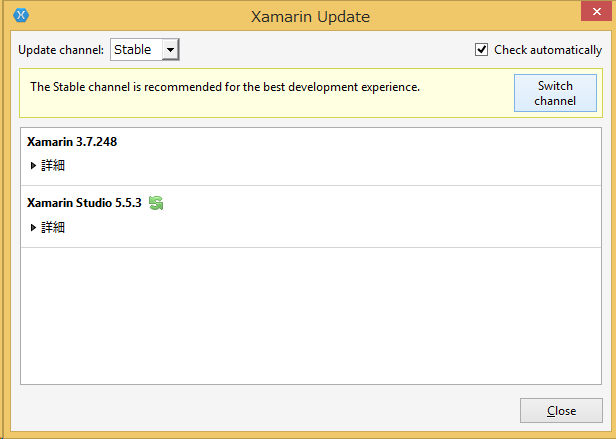Screen dimensions: 616x439
Task: Expand the triangle under Xamarin Studio 5.5.3
Action: pyautogui.click(x=34, y=228)
